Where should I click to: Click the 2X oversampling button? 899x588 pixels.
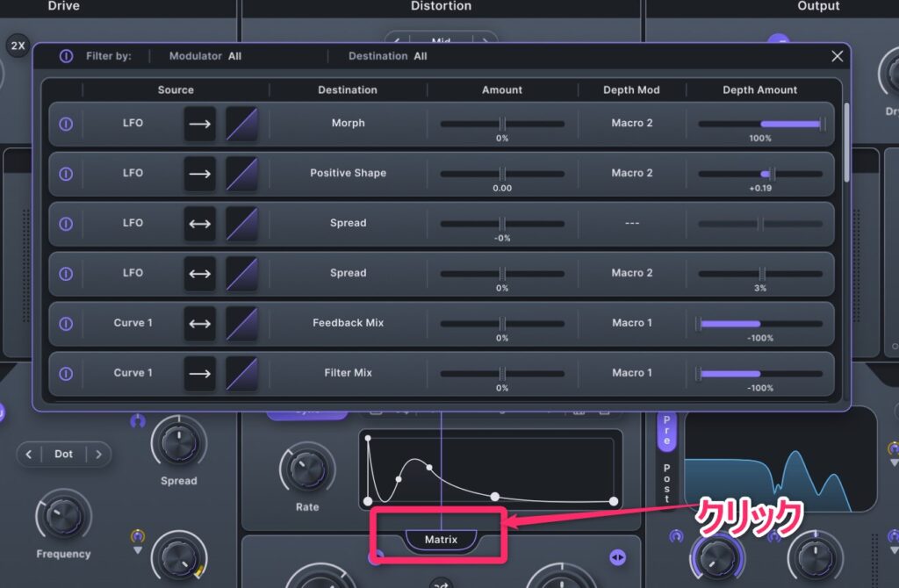[x=18, y=46]
